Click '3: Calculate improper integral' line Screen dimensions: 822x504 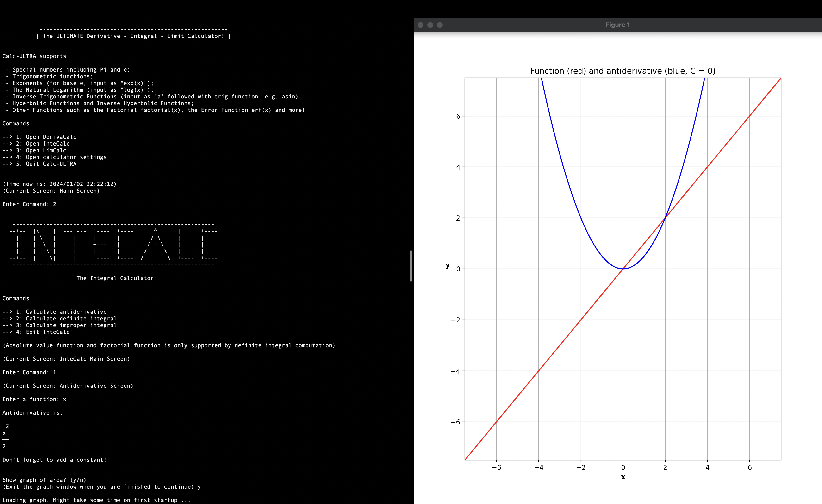coord(59,325)
